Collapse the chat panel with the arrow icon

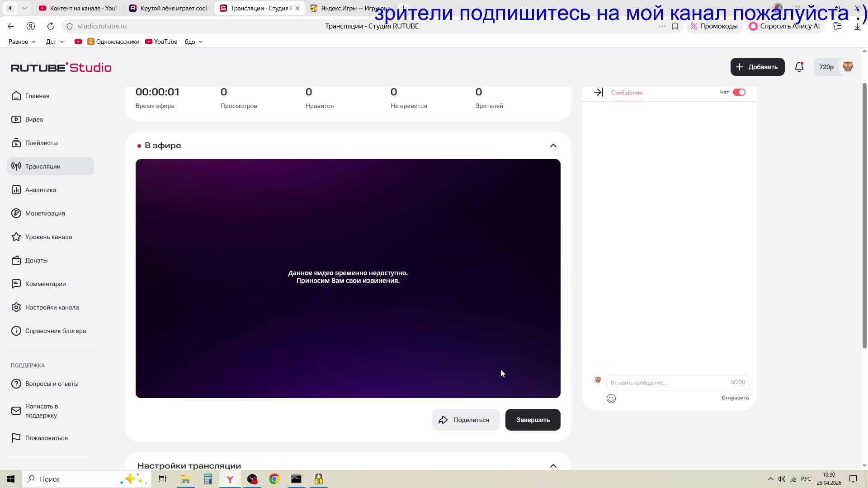598,92
